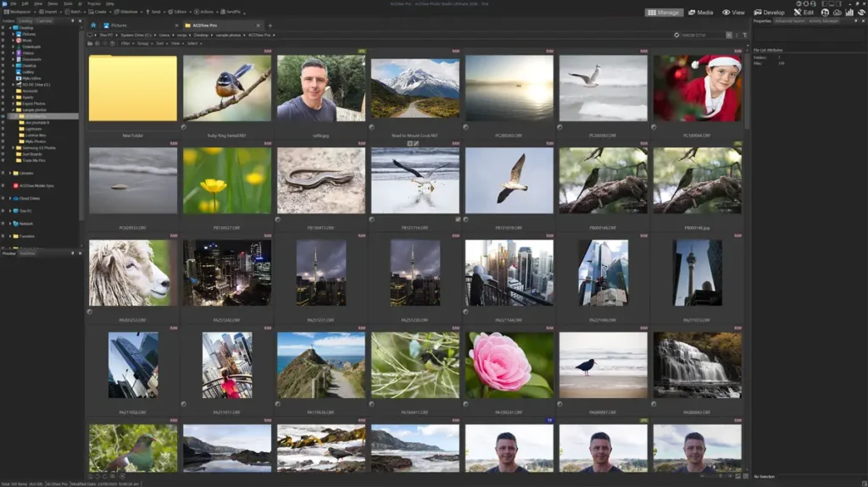The height and width of the screenshot is (487, 868).
Task: Select the Favorites node in tree
Action: pos(26,236)
